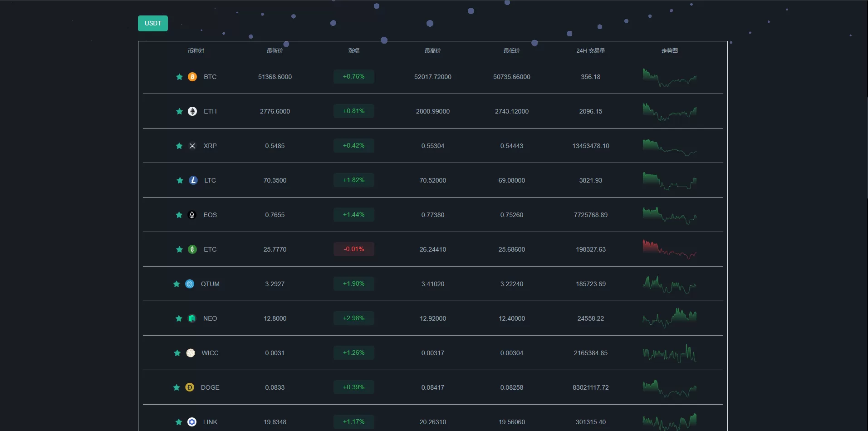Click the 24H volume column header
This screenshot has height=431, width=868.
(590, 51)
